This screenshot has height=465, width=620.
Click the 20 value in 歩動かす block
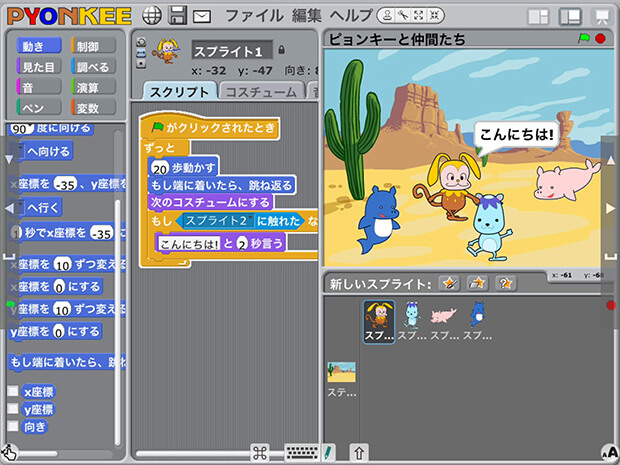160,169
